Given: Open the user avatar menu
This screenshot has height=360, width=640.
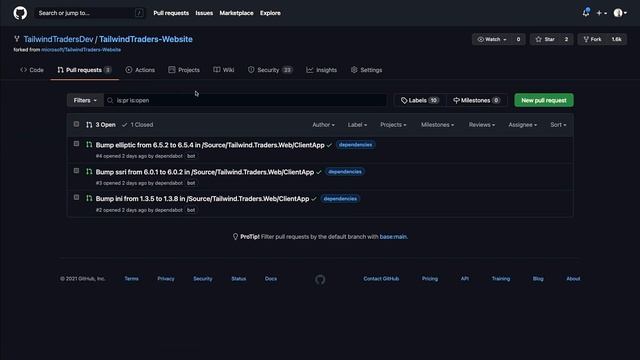Looking at the screenshot, I should tap(620, 13).
